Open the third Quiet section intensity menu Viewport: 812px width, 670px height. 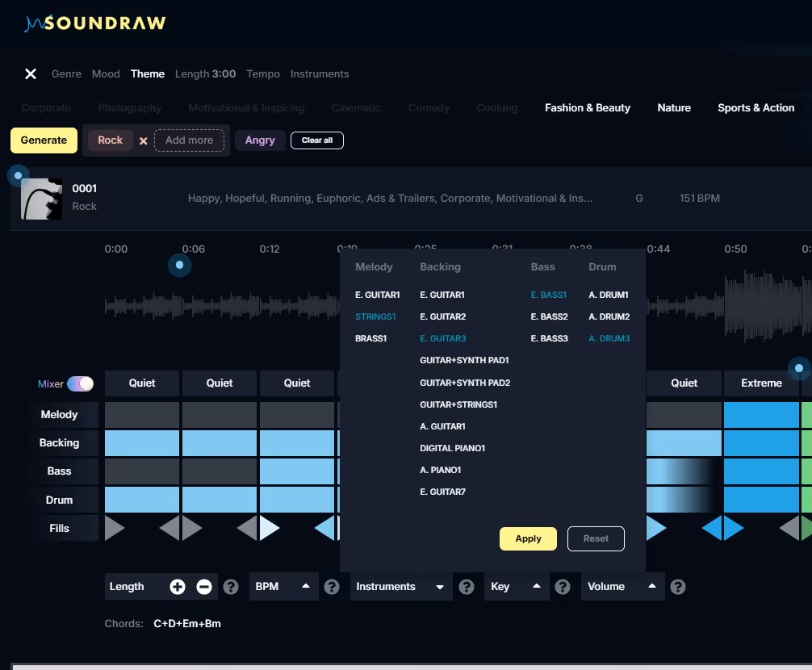point(297,383)
